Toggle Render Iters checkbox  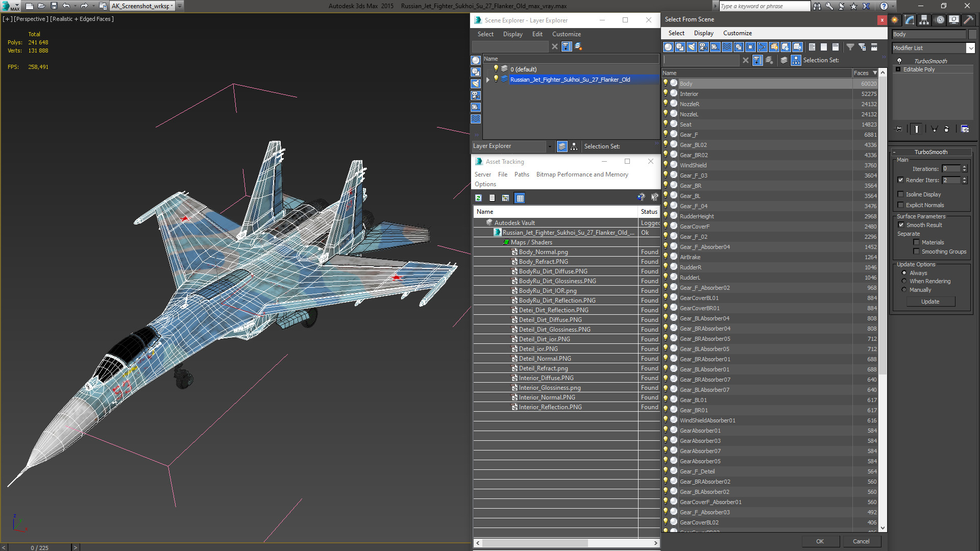click(x=900, y=180)
